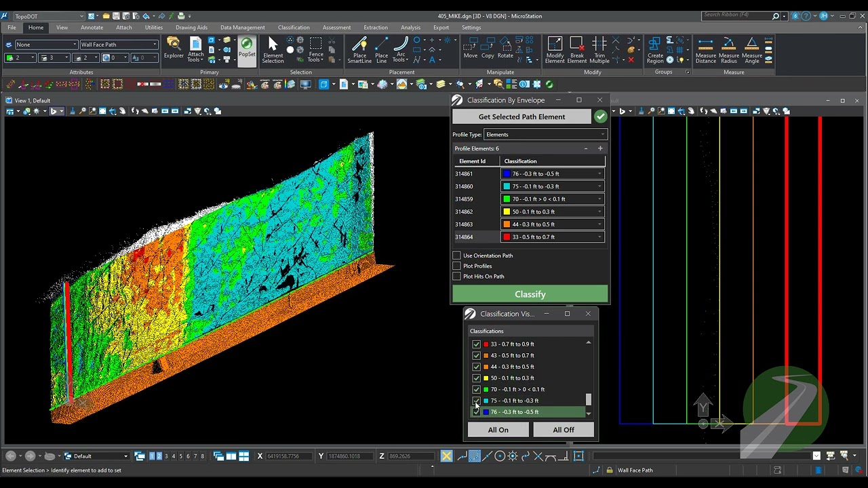868x488 pixels.
Task: Switch to the Classification ribbon tab
Action: (x=294, y=28)
